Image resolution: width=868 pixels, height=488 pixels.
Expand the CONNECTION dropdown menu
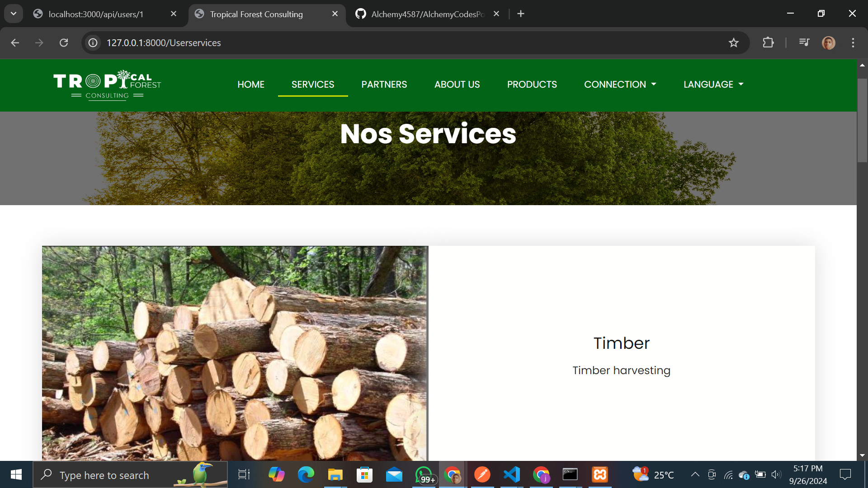(620, 84)
